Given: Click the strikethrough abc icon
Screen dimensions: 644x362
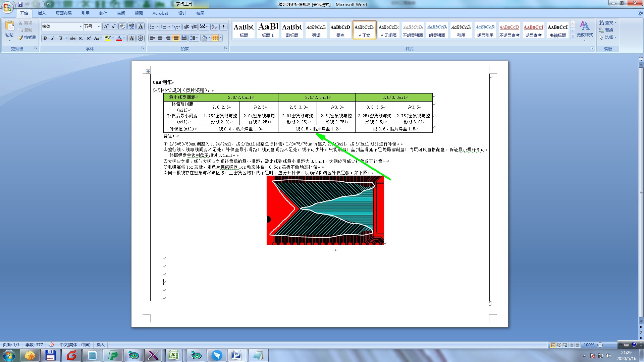Looking at the screenshot, I should 72,38.
